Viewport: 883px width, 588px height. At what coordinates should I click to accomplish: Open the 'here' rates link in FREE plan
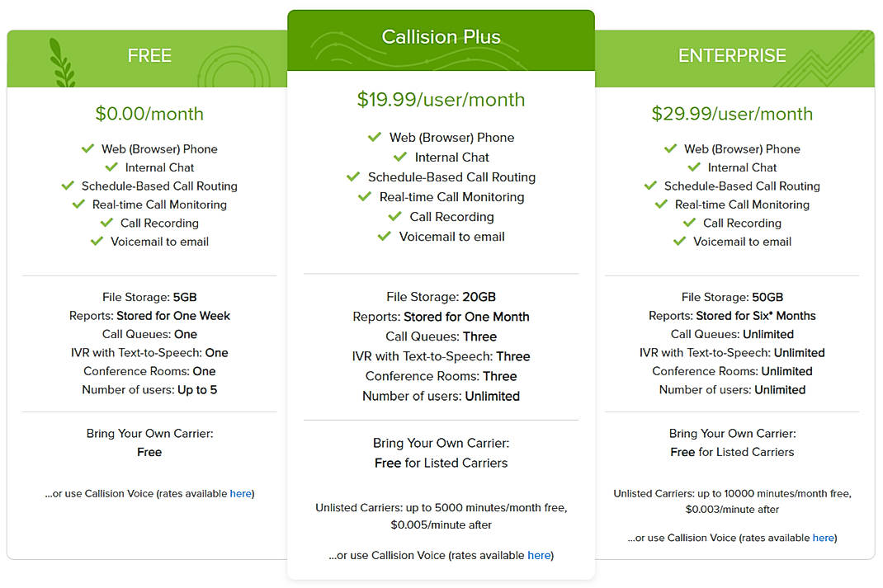coord(240,493)
